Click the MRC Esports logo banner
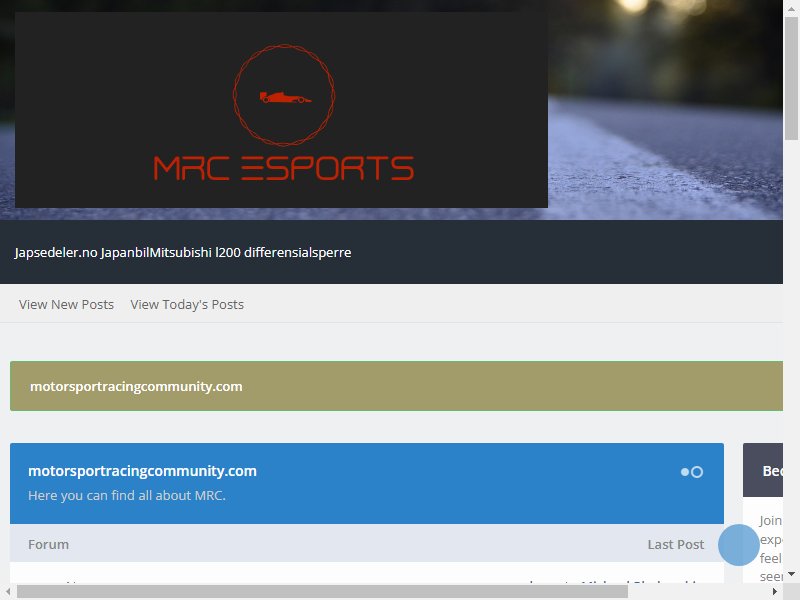The width and height of the screenshot is (800, 600). (281, 110)
